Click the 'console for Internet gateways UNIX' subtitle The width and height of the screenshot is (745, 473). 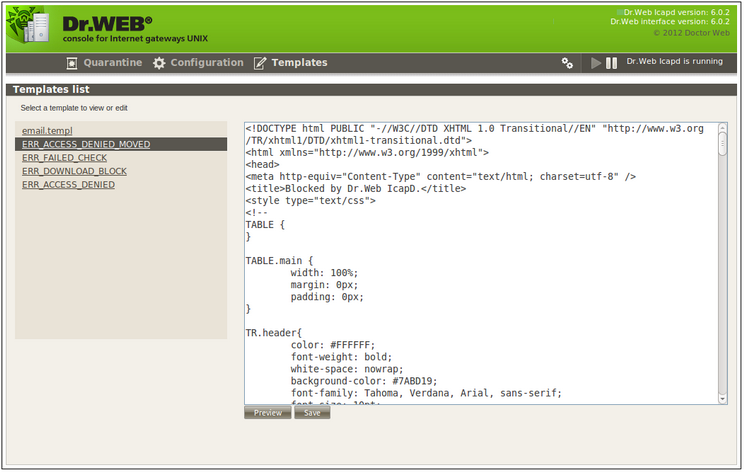point(135,38)
